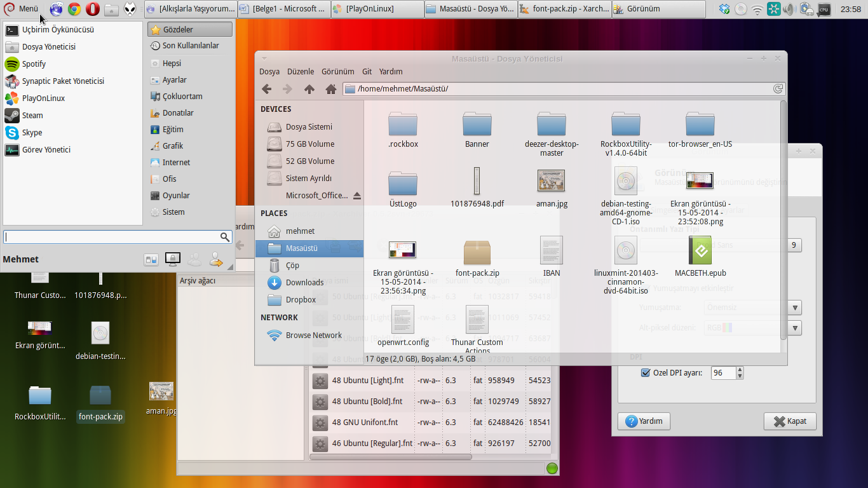Image resolution: width=868 pixels, height=488 pixels.
Task: Show the Internet category in menu
Action: [x=190, y=163]
